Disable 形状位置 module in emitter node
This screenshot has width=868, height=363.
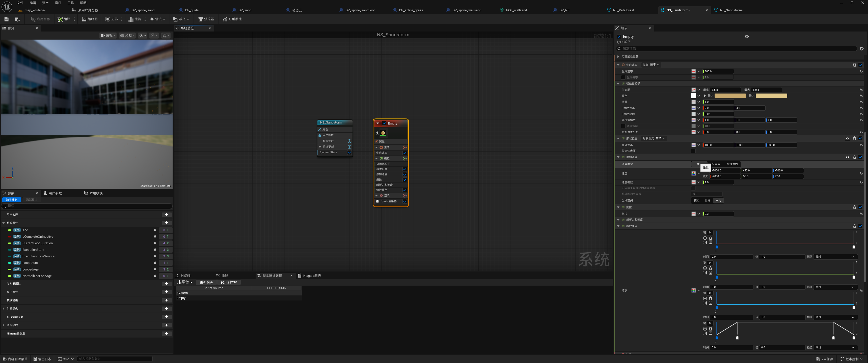[404, 169]
